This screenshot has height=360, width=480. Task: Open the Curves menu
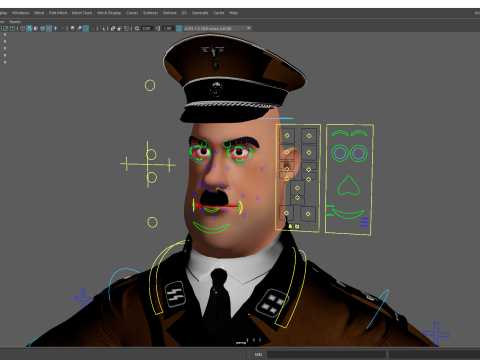[x=132, y=13]
